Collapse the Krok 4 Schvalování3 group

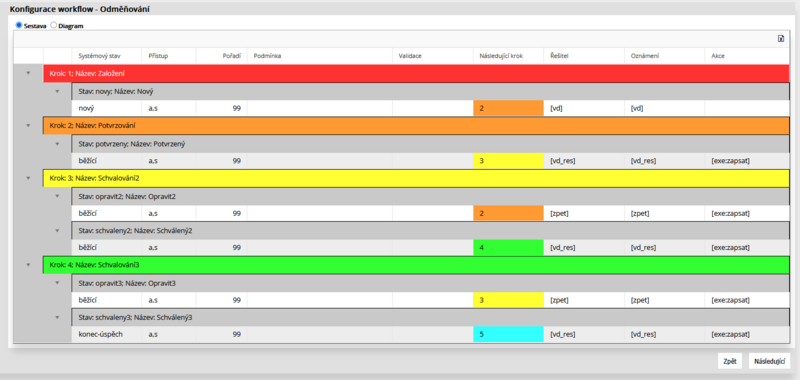[28, 265]
